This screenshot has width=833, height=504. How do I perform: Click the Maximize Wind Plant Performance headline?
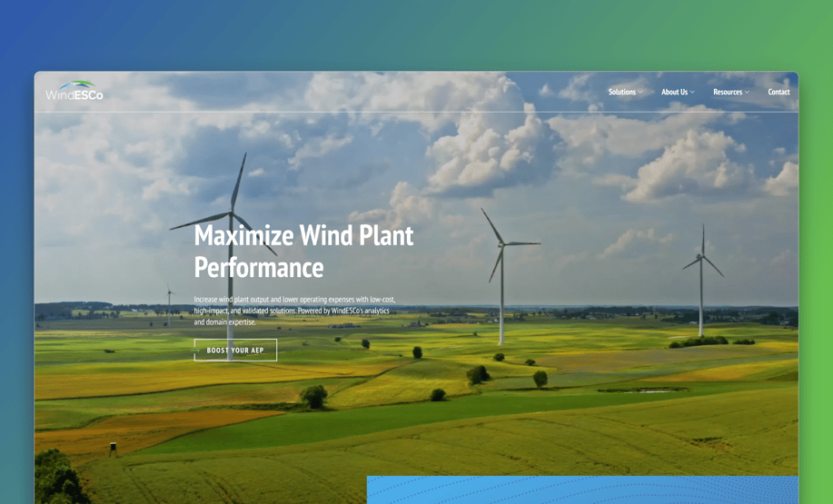pyautogui.click(x=303, y=251)
